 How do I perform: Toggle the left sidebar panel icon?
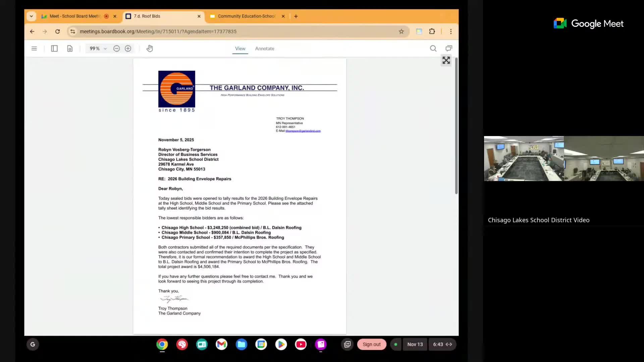click(54, 49)
